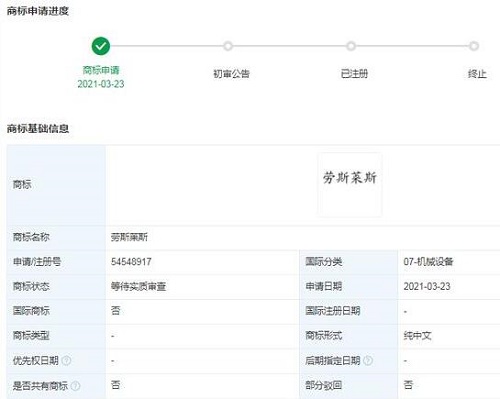Image resolution: width=500 pixels, height=399 pixels.
Task: Click the trademark name 劳斯莱斯 text
Action: [x=129, y=237]
